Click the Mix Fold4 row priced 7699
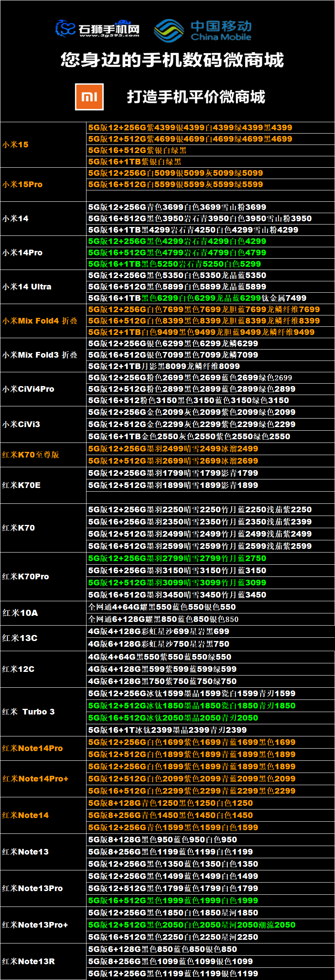Screen dimensions: 335x980 (210, 309)
